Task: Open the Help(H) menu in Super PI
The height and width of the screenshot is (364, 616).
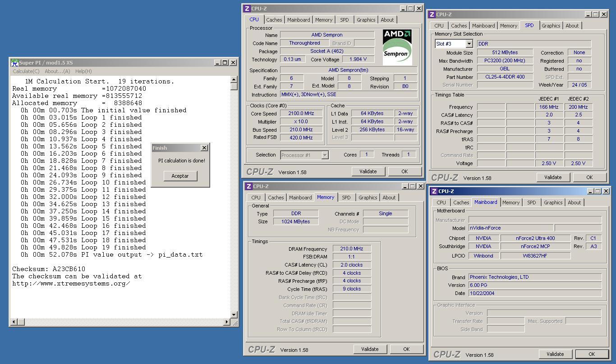Action: [x=83, y=71]
